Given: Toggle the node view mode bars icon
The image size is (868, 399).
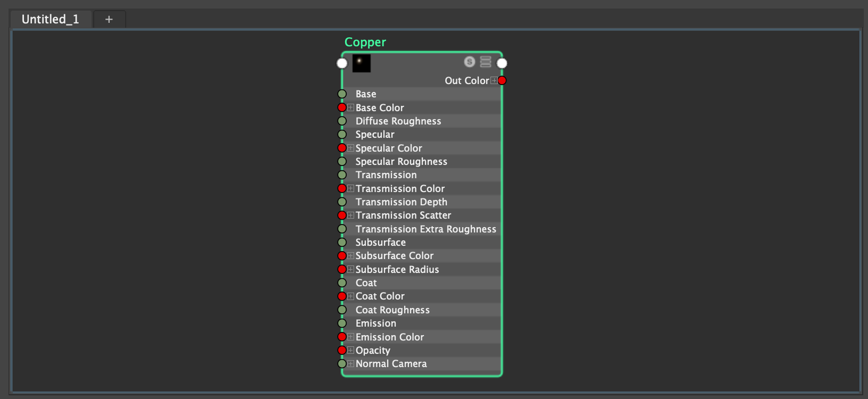Looking at the screenshot, I should point(486,62).
